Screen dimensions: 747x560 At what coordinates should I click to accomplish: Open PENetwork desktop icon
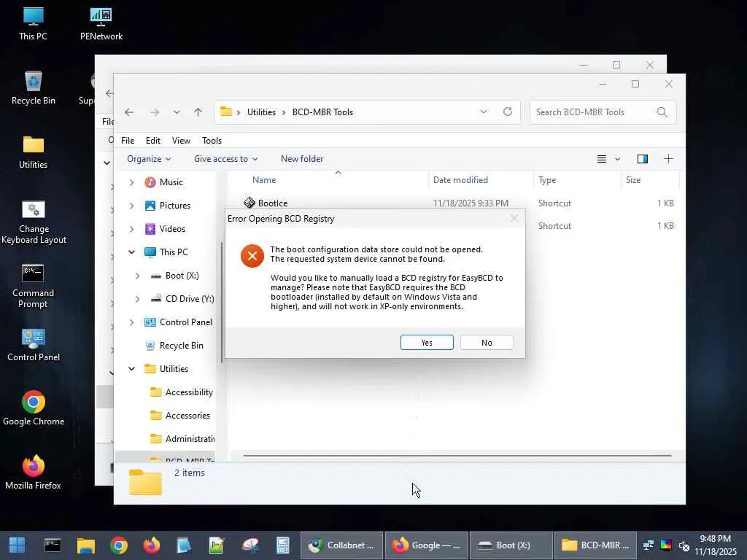click(x=101, y=24)
